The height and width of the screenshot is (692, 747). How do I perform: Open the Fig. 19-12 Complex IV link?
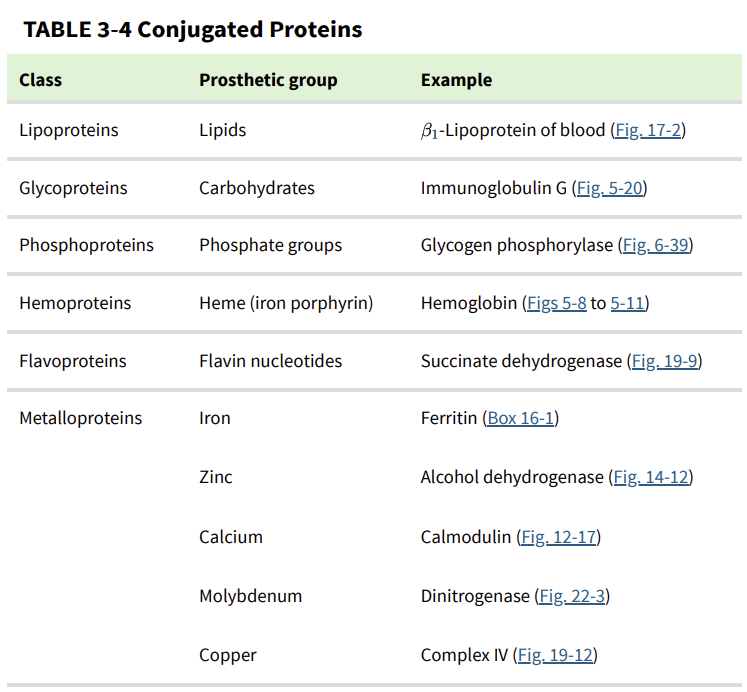click(555, 655)
